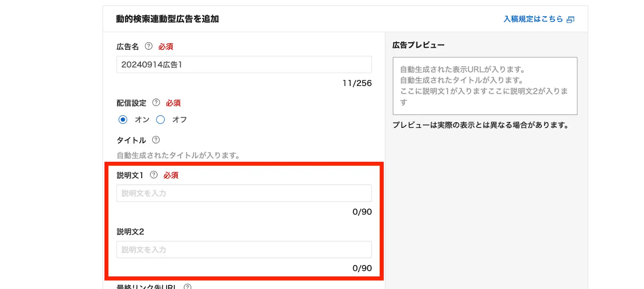Image resolution: width=644 pixels, height=289 pixels.
Task: Click the auto-generated title placeholder text
Action: pos(178,156)
